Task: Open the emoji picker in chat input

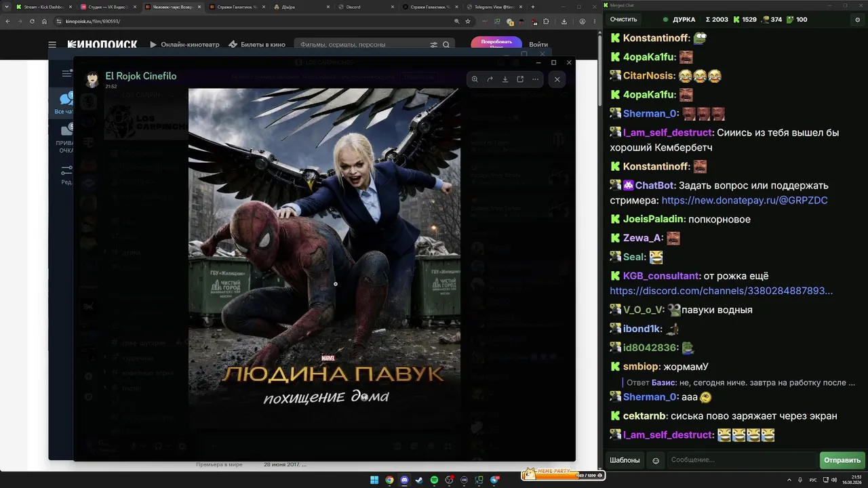Action: tap(656, 460)
